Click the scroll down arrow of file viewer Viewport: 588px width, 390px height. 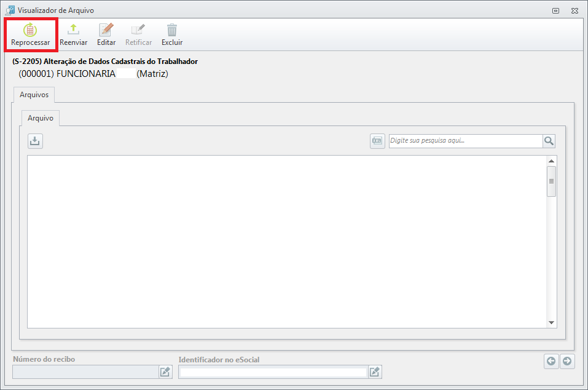pos(551,322)
